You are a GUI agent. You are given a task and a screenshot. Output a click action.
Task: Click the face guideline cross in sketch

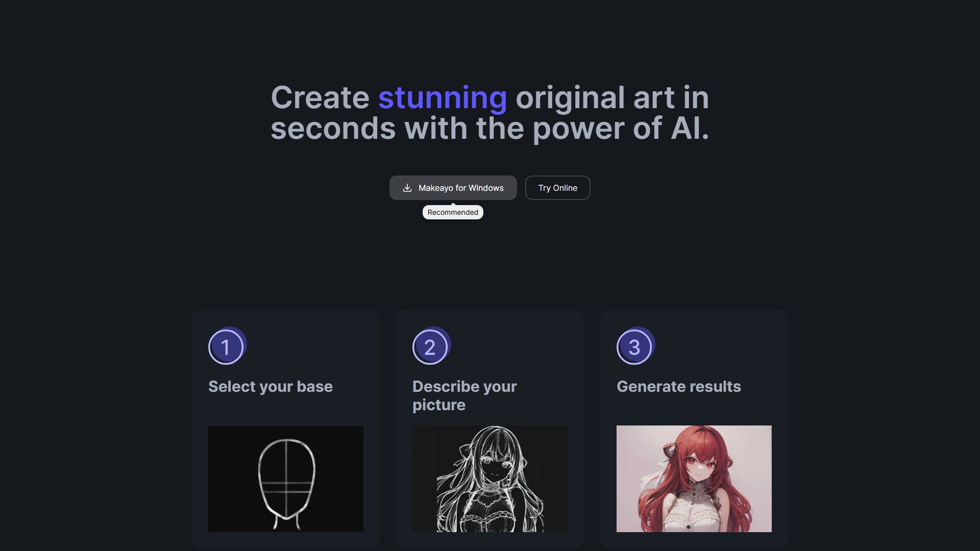coord(286,483)
